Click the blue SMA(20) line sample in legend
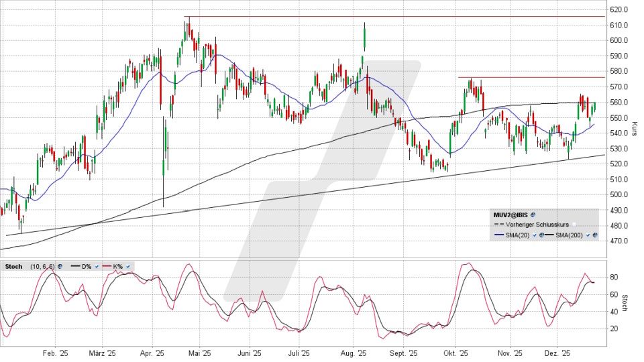The height and width of the screenshot is (362, 644). 499,235
